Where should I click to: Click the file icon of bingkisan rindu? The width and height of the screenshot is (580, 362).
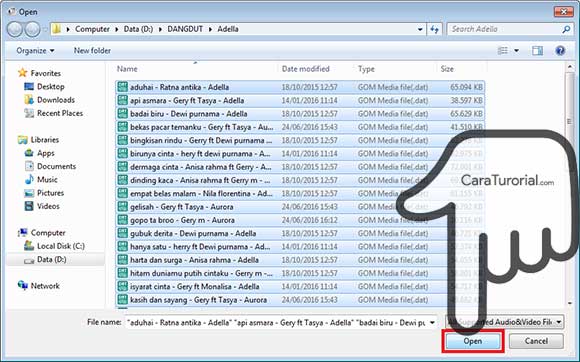122,140
